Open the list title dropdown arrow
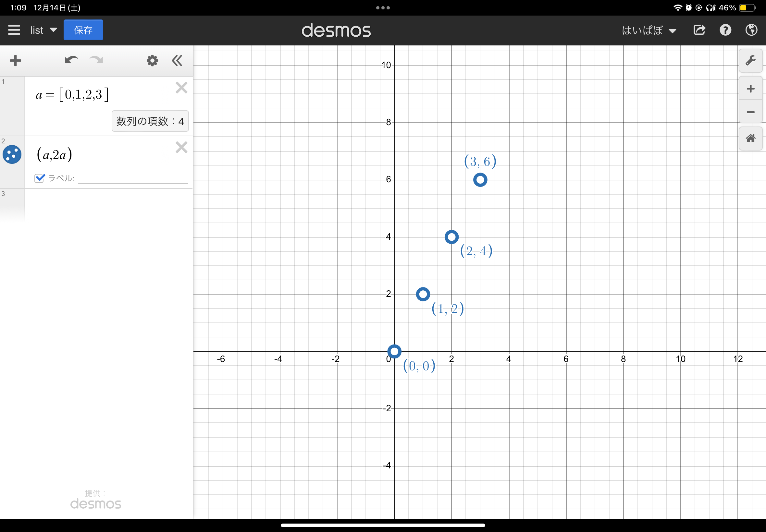 [x=54, y=30]
